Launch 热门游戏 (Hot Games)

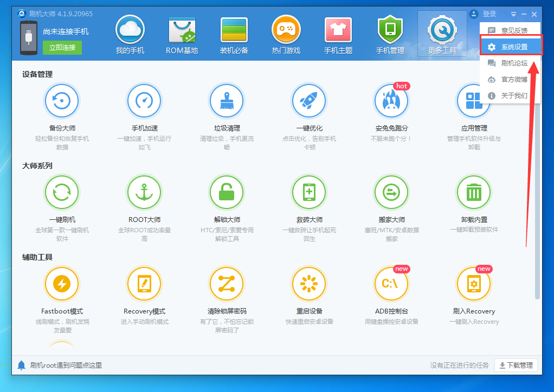coord(286,34)
